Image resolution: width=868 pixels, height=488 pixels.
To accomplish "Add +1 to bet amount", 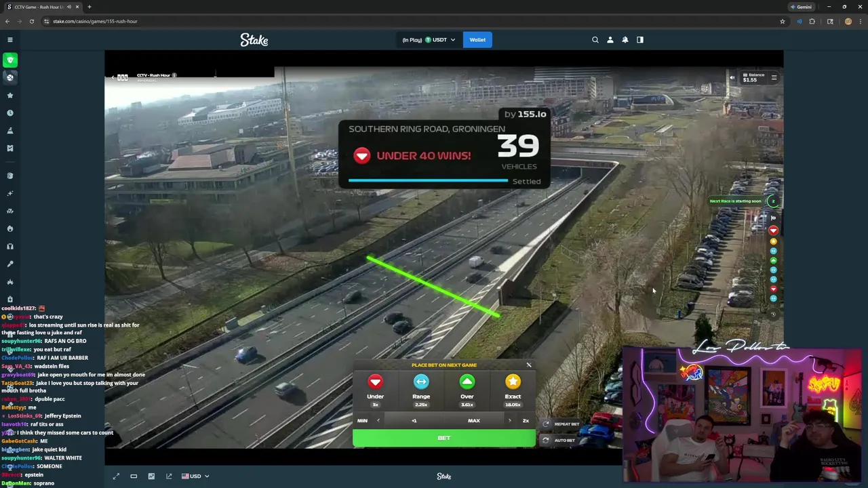I will tap(414, 421).
